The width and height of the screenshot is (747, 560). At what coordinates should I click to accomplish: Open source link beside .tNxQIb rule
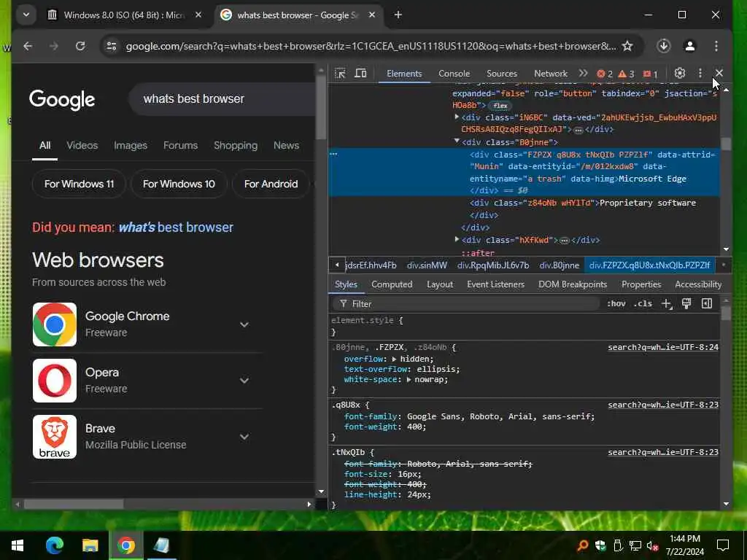pyautogui.click(x=662, y=452)
